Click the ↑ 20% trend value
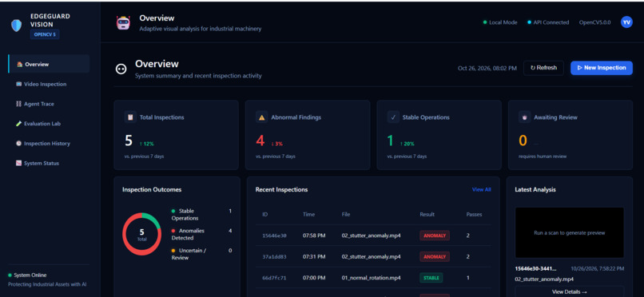Image resolution: width=644 pixels, height=297 pixels. pyautogui.click(x=407, y=144)
